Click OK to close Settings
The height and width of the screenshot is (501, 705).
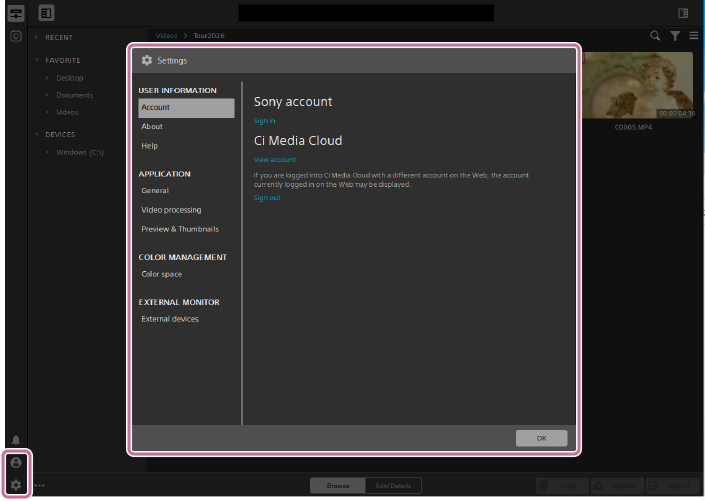[x=541, y=438]
